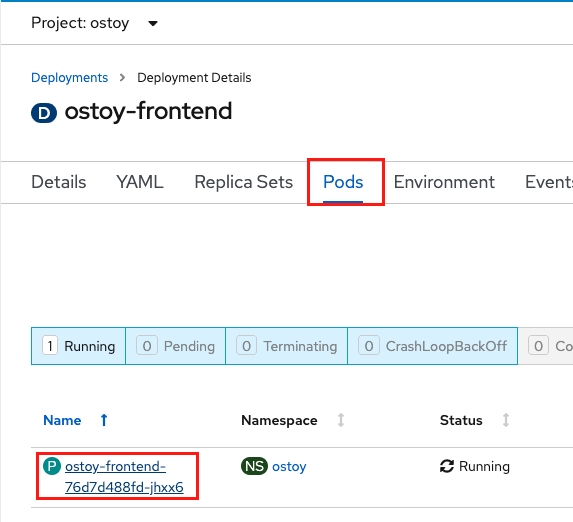
Task: Switch to the Replica Sets tab
Action: pos(243,182)
